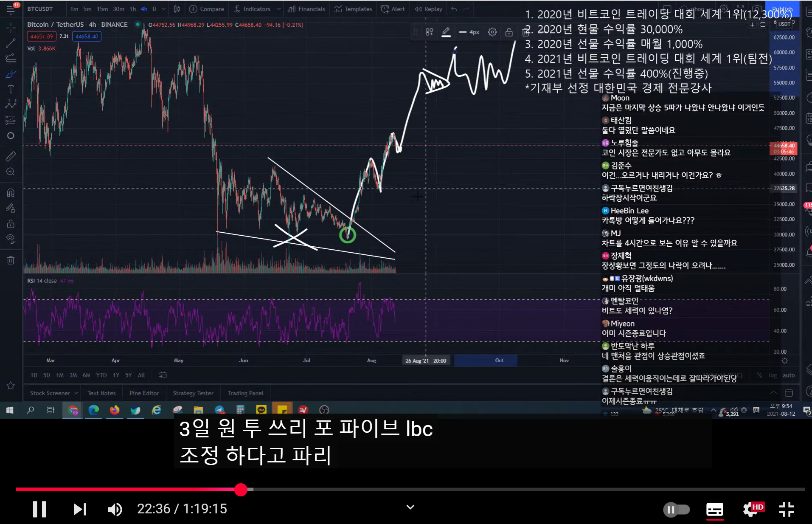Viewport: 812px width, 524px height.
Task: Open the Financials menu
Action: (x=306, y=9)
